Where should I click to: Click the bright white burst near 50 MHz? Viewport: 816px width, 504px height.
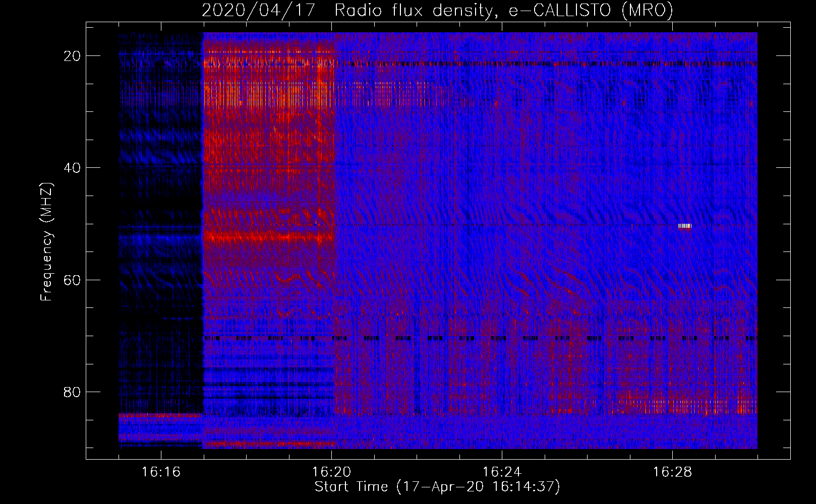click(685, 226)
